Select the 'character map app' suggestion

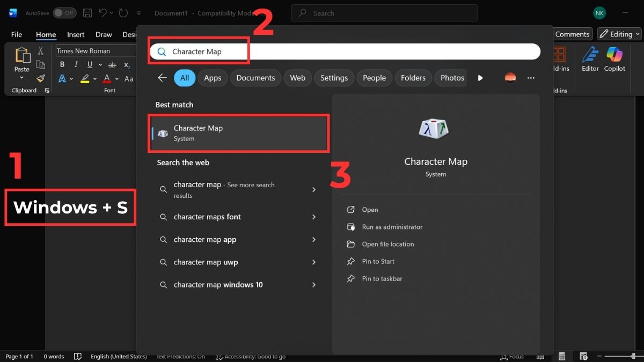pyautogui.click(x=239, y=240)
